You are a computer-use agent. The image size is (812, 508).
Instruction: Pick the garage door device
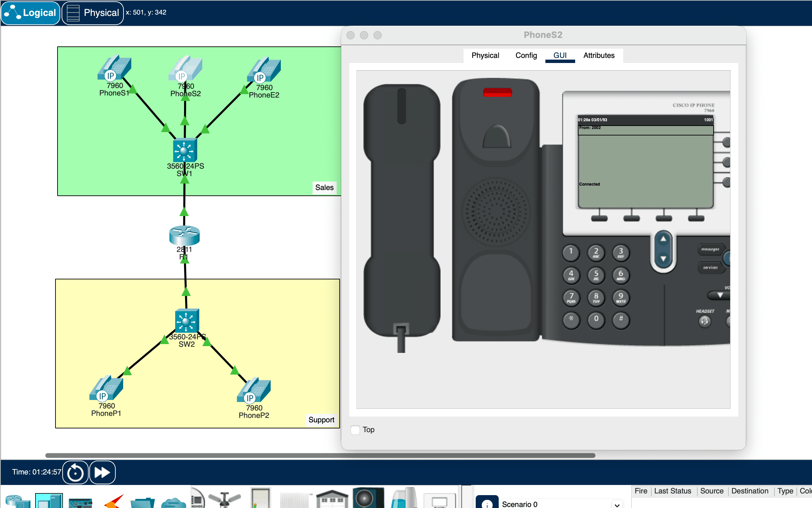[332, 499]
